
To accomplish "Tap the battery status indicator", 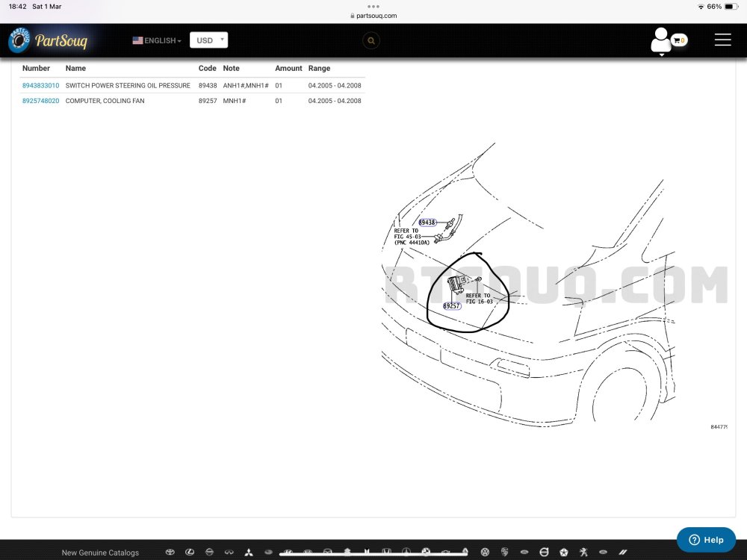I will pyautogui.click(x=731, y=7).
